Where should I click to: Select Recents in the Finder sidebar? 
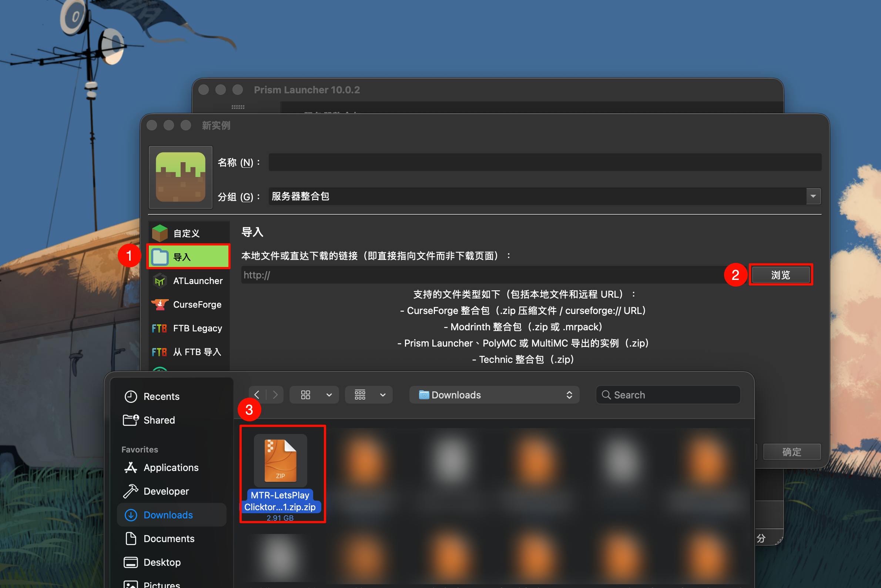[161, 396]
